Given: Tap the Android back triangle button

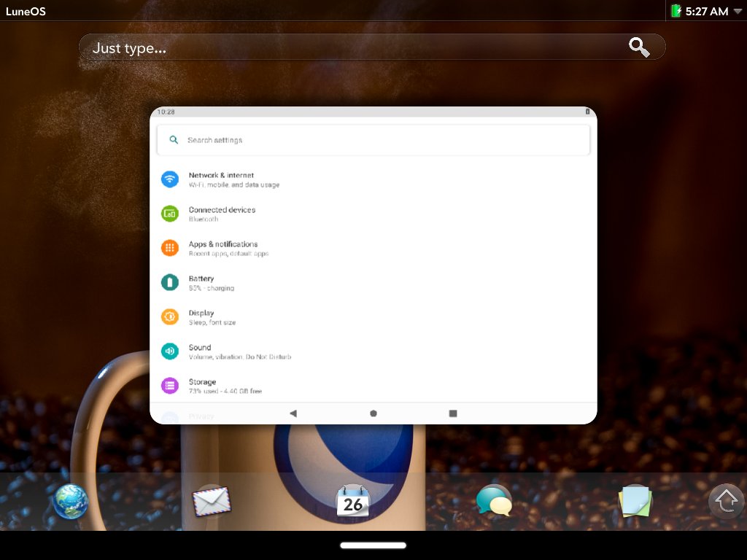Looking at the screenshot, I should pos(293,413).
